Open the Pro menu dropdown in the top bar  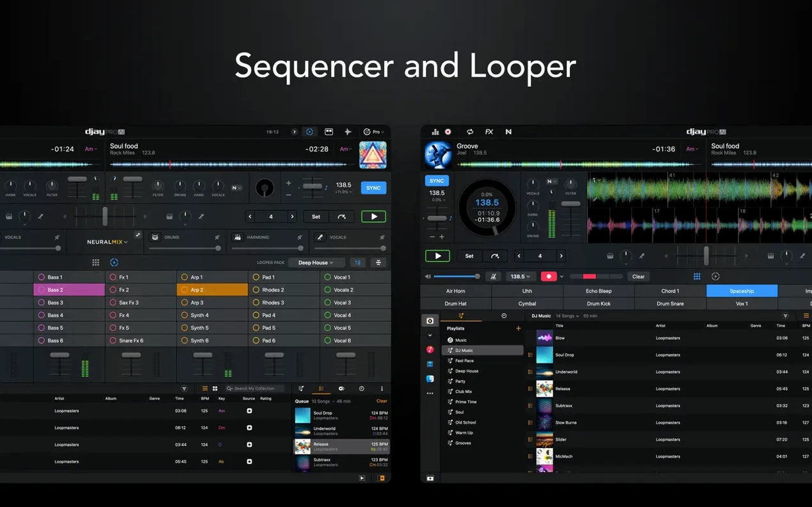[x=375, y=131]
